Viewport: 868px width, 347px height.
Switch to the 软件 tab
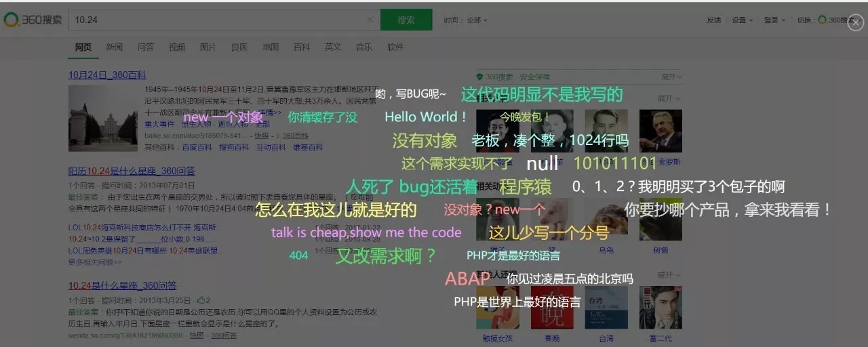point(395,47)
